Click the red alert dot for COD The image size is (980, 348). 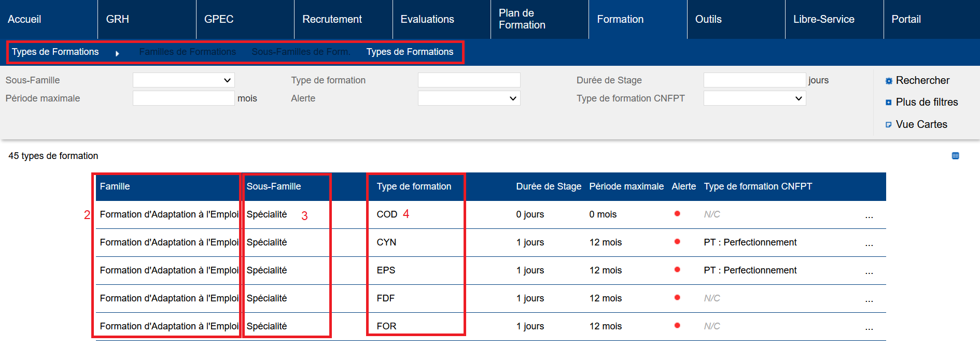click(677, 214)
